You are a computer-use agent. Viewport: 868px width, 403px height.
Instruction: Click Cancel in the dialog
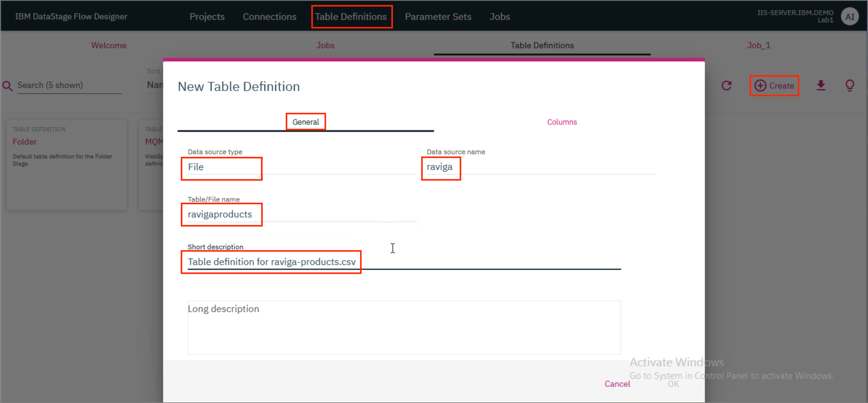pyautogui.click(x=617, y=384)
